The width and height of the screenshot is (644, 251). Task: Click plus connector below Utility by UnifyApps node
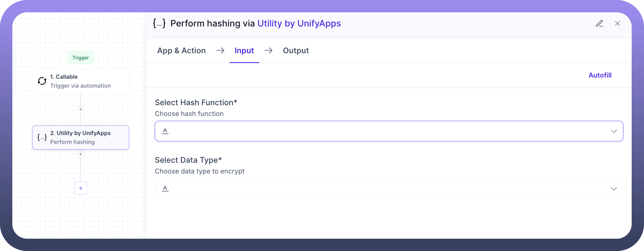tap(80, 154)
